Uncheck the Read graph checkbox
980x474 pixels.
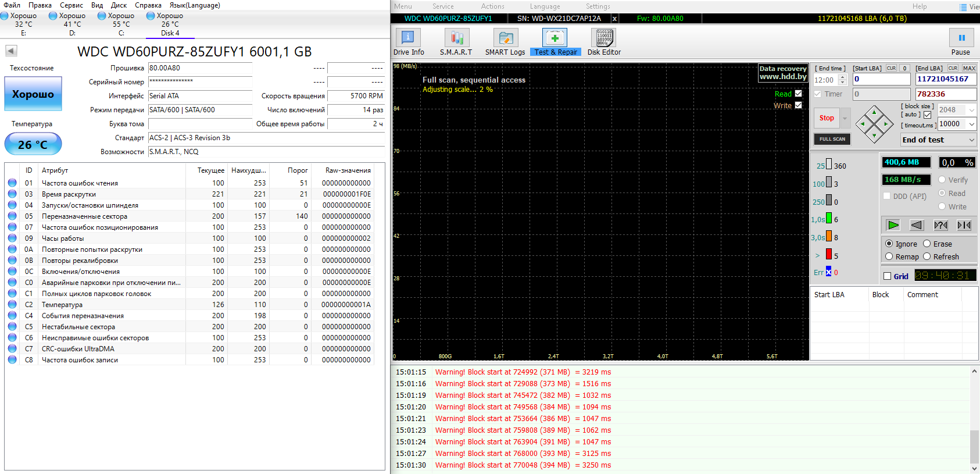tap(798, 94)
